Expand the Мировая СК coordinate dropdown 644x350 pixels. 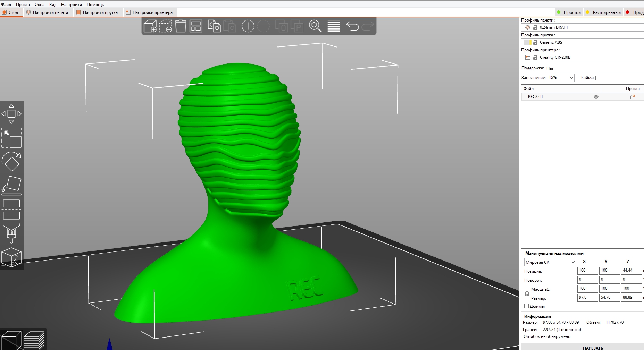(550, 262)
